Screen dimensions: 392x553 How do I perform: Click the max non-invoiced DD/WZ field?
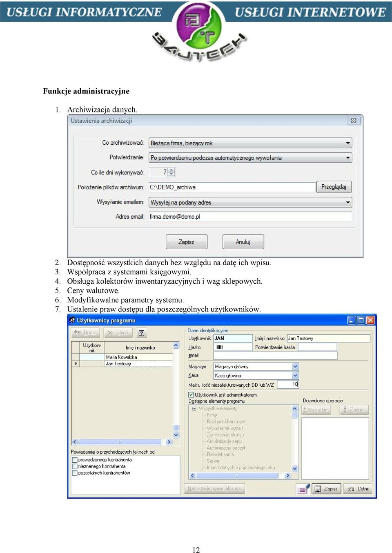pos(288,385)
